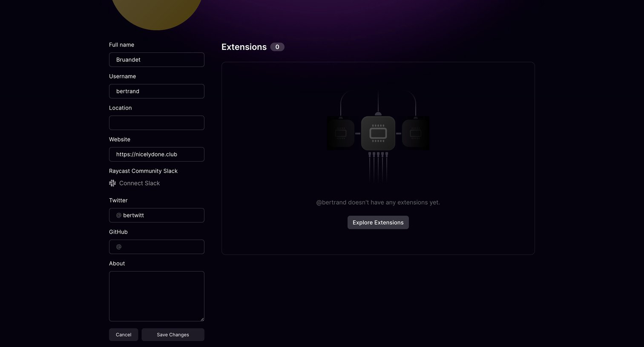Click the GitHub label

point(118,232)
